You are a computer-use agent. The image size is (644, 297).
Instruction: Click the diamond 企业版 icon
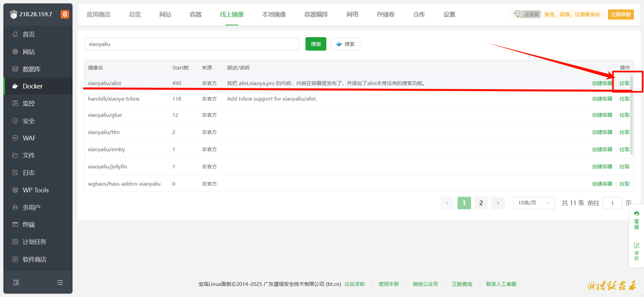(518, 14)
